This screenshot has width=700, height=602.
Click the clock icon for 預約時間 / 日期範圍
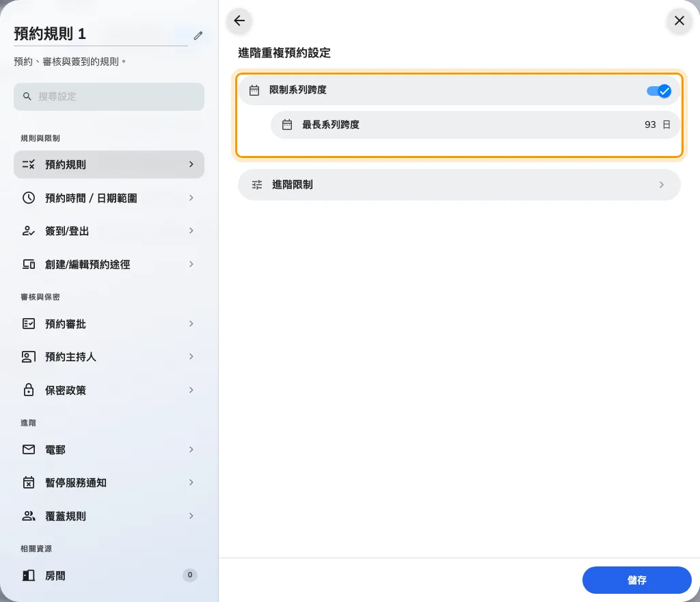point(29,198)
